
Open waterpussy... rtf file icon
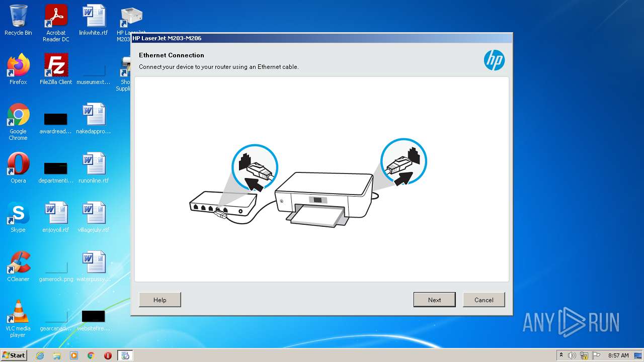coord(94,266)
